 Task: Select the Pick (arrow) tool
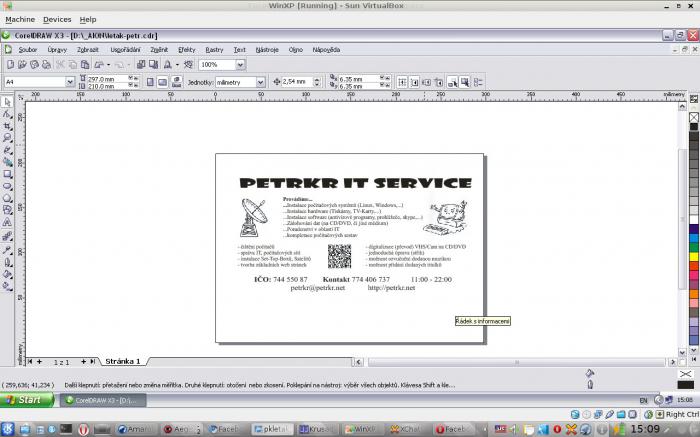pyautogui.click(x=7, y=102)
